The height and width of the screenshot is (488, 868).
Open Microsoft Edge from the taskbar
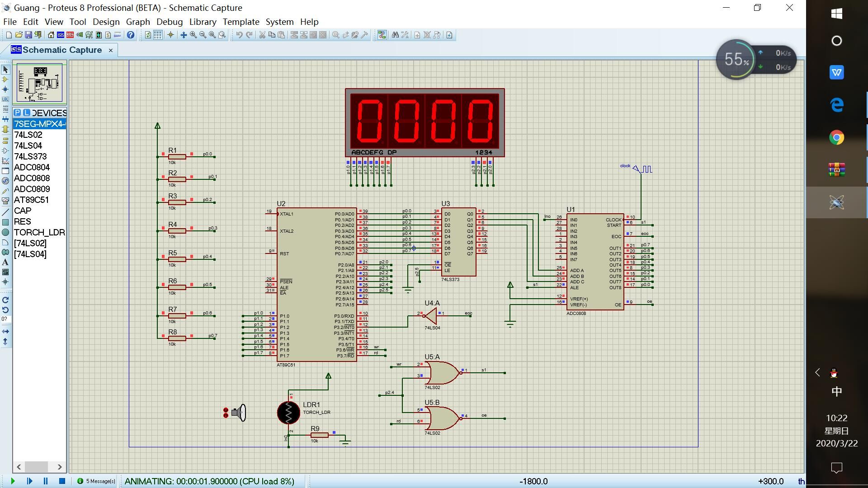836,105
